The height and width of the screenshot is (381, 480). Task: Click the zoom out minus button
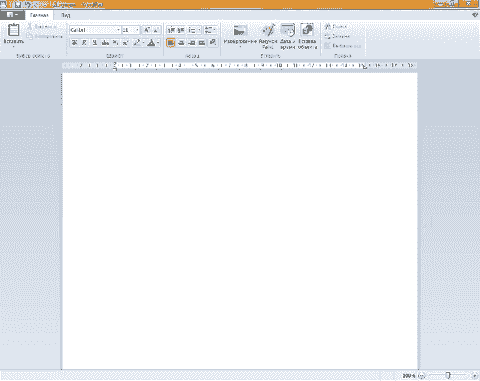[422, 376]
